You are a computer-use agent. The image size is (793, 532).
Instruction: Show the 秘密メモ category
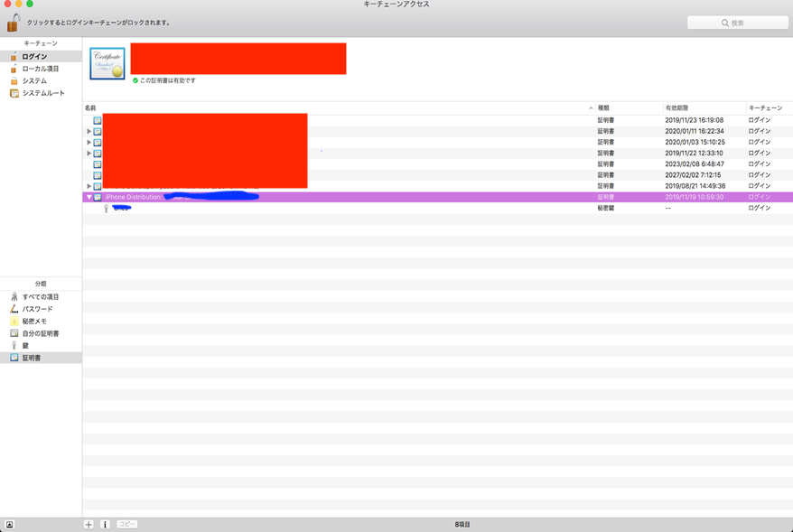[x=41, y=322]
